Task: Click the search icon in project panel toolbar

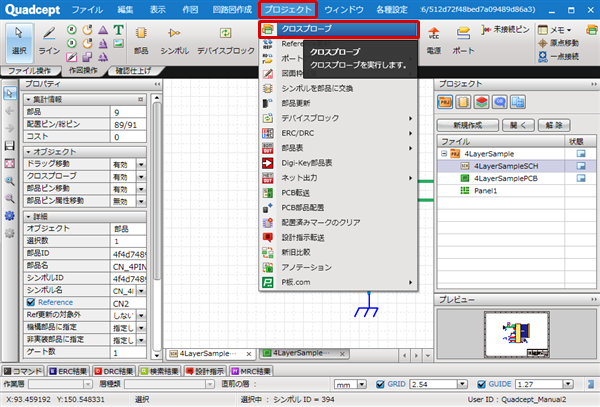Action: (x=500, y=102)
